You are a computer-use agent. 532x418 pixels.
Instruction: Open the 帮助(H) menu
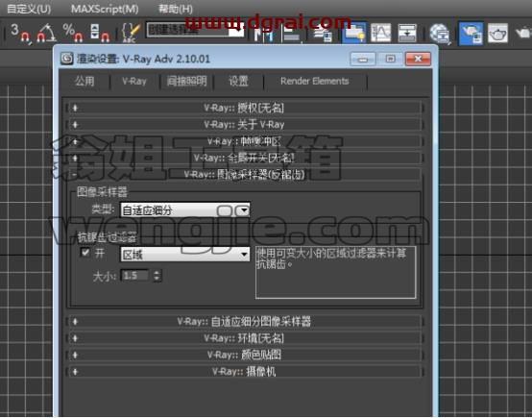coord(176,9)
